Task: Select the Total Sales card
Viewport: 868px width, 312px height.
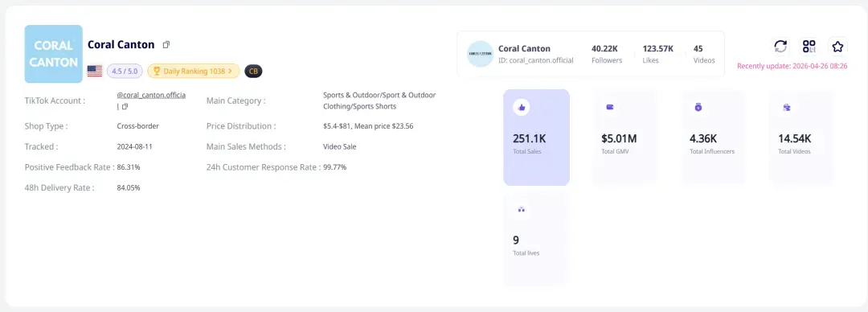Action: click(536, 138)
